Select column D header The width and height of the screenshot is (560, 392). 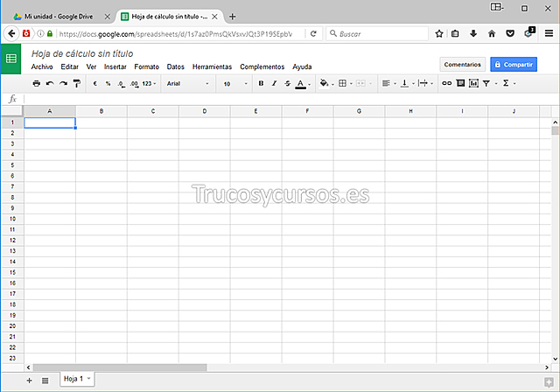point(204,111)
